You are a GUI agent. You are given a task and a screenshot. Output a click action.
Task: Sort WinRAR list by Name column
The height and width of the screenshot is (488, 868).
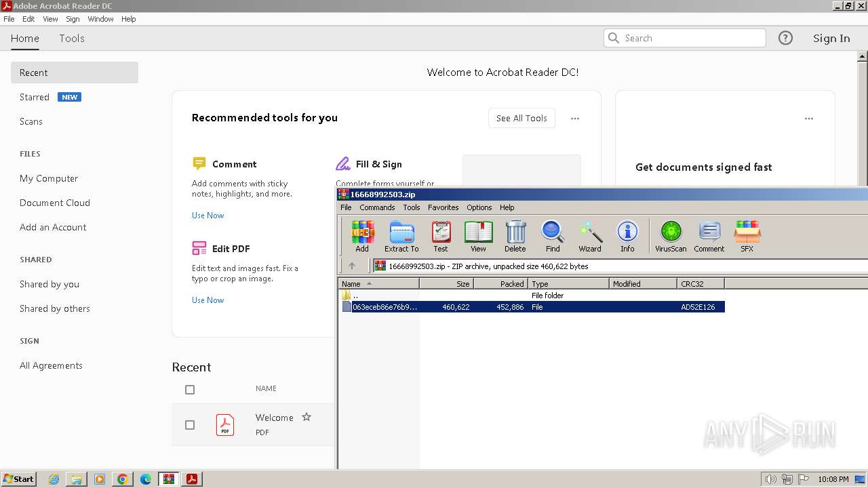[x=378, y=284]
